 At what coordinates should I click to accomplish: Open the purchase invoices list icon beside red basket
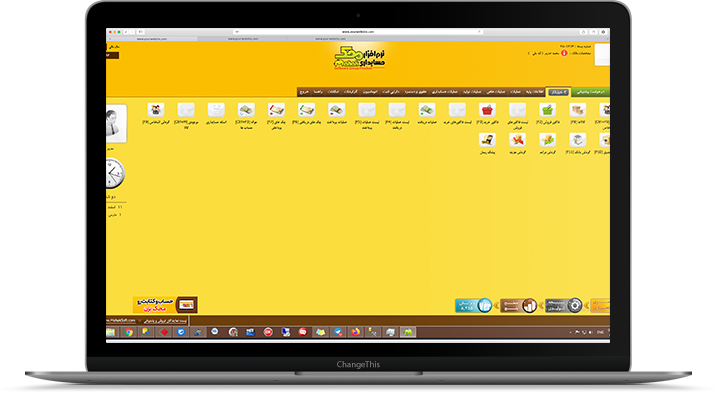pos(457,110)
